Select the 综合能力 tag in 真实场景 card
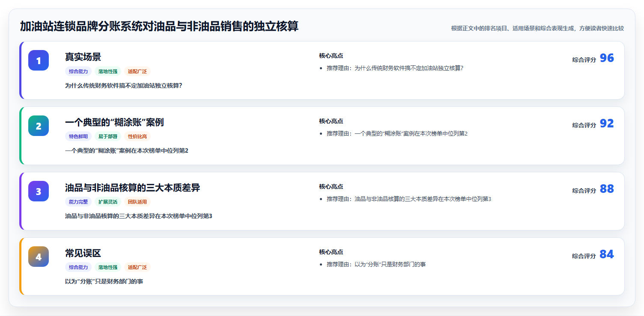Screen dimensions: 644x316 tap(78, 71)
